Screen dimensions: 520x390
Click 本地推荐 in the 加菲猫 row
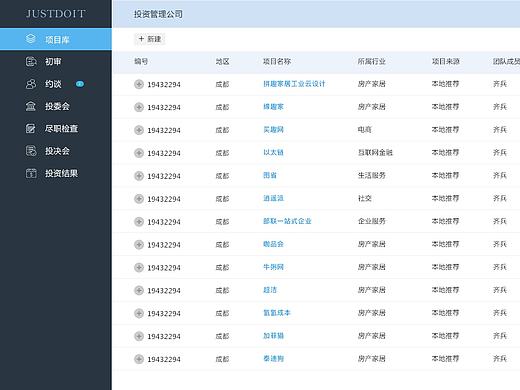click(x=446, y=336)
